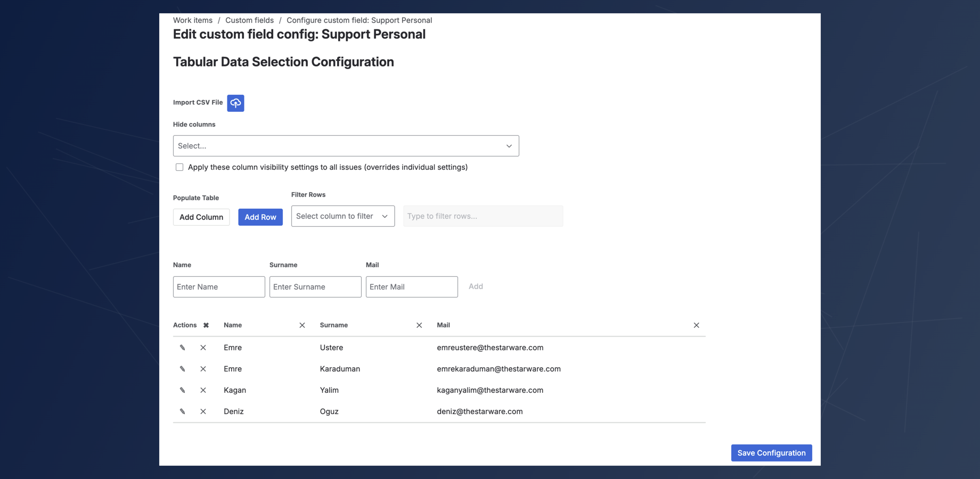Enable applying column visibility settings to all issues
The width and height of the screenshot is (980, 479).
179,167
